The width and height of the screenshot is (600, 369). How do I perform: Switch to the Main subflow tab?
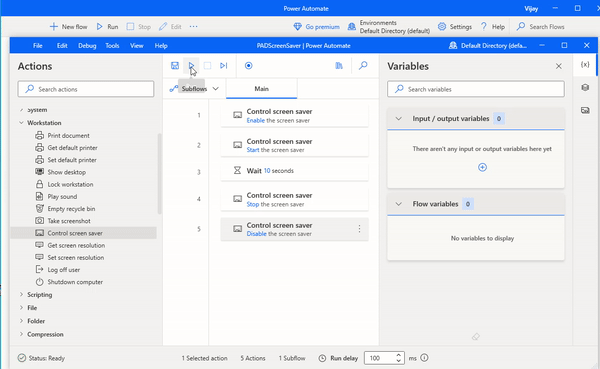coord(262,89)
